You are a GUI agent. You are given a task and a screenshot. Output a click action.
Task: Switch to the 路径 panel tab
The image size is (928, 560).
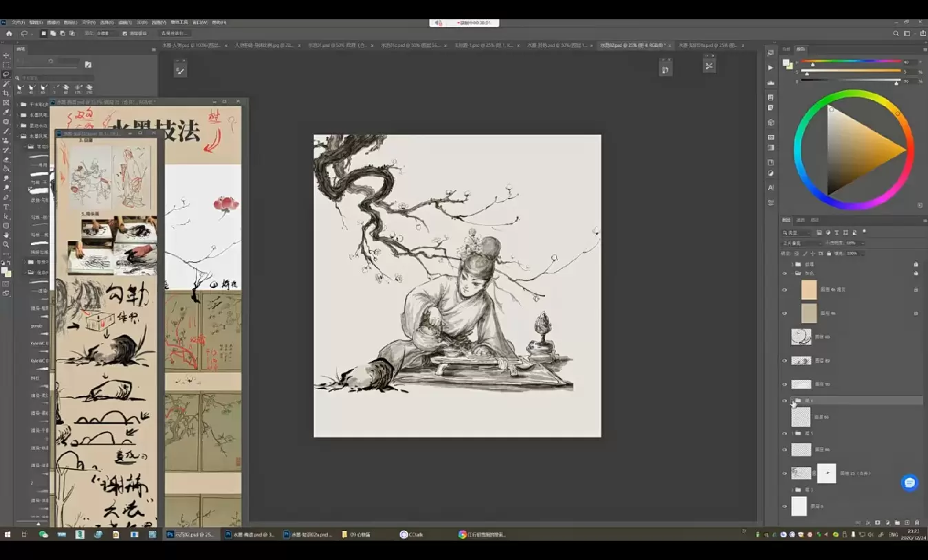(814, 220)
